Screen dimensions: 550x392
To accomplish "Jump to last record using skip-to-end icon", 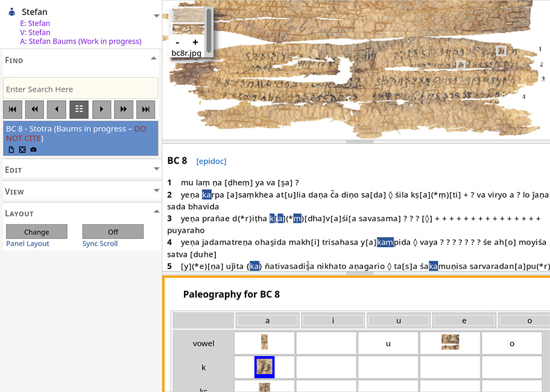I will point(146,109).
